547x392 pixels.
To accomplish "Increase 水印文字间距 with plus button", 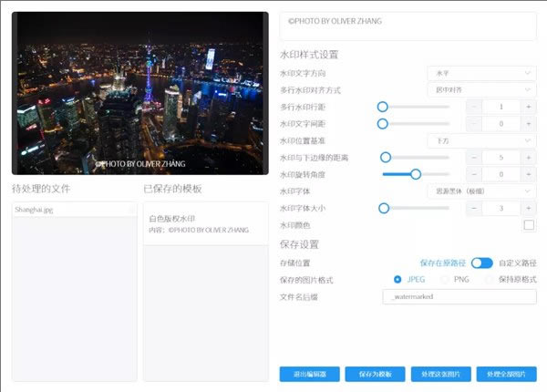I will pos(529,124).
